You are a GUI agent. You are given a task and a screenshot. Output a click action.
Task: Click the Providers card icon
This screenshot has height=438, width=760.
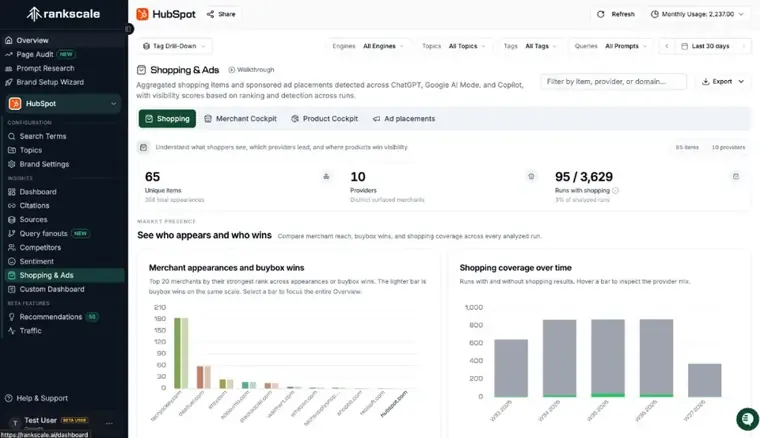(x=531, y=176)
